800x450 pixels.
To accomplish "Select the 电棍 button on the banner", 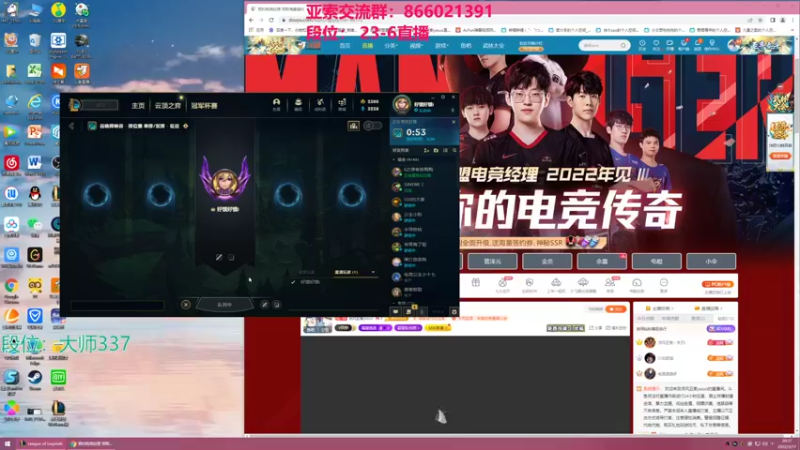I will tap(656, 261).
